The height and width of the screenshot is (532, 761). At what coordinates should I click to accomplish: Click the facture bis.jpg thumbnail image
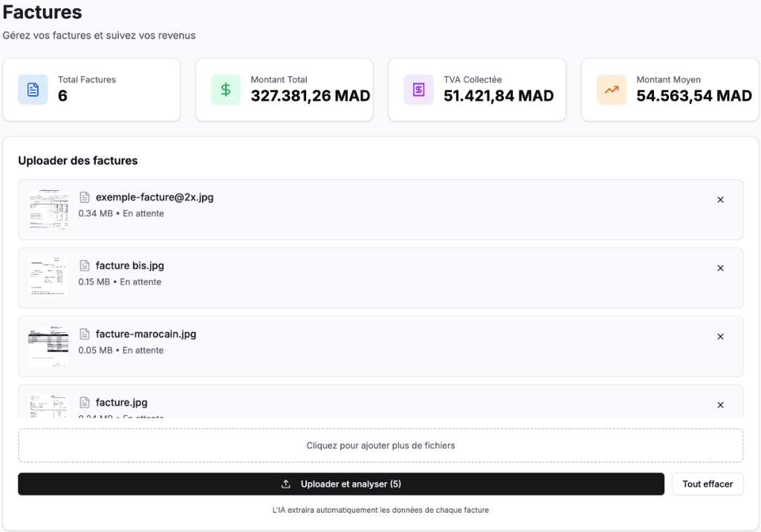(48, 277)
